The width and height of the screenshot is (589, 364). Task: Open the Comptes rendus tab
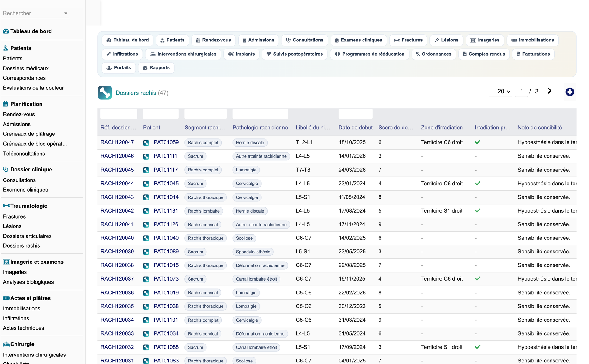484,54
